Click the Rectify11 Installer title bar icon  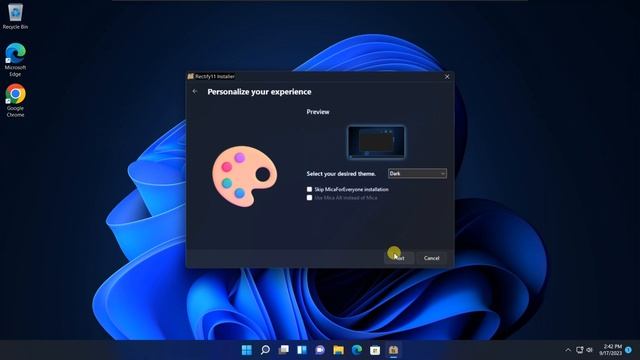click(x=191, y=76)
